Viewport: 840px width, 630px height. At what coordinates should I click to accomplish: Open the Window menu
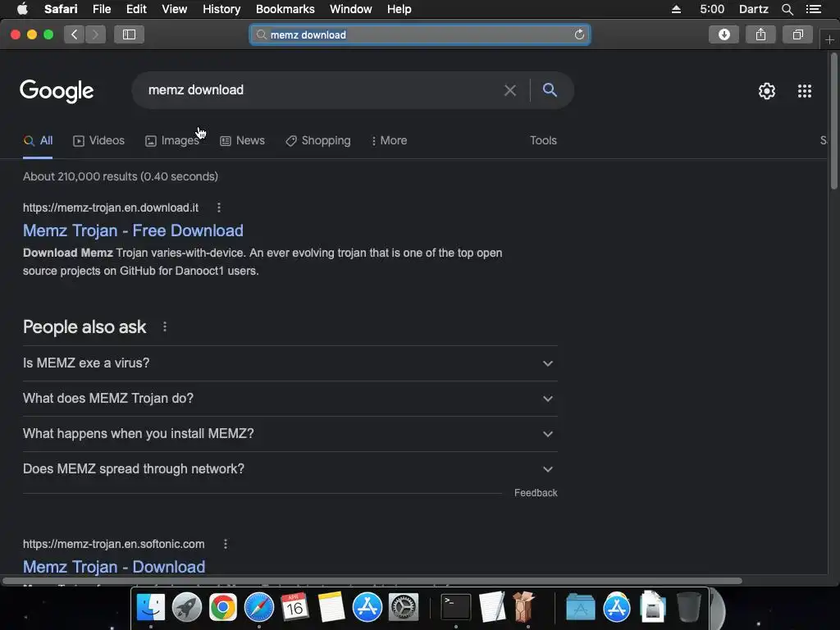351,9
